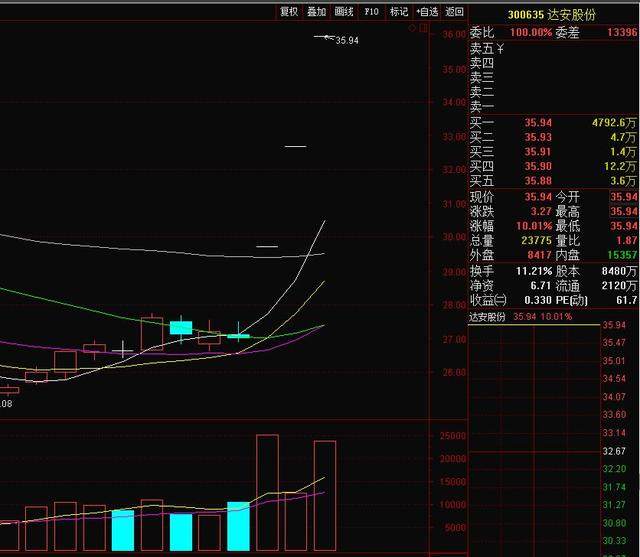The width and height of the screenshot is (640, 557).
Task: Click the small diamond icon above the price axis
Action: coord(412,28)
